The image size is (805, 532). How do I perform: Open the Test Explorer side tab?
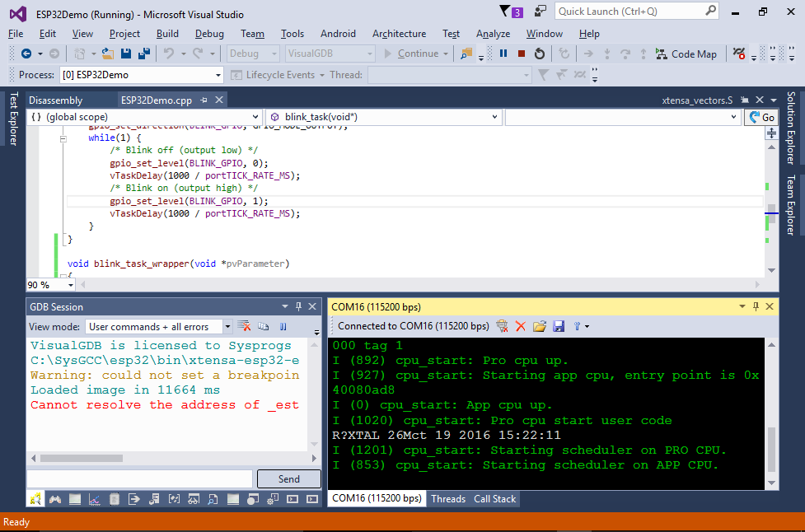[13, 119]
